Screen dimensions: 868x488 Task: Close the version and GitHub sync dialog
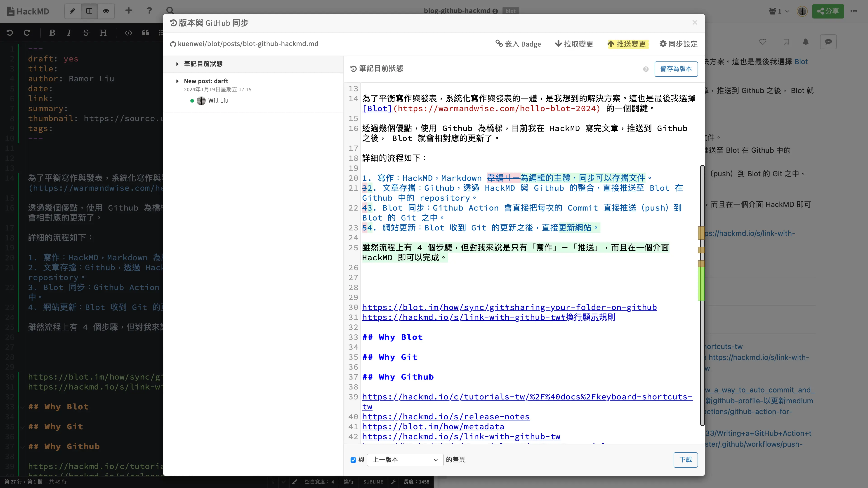point(695,23)
